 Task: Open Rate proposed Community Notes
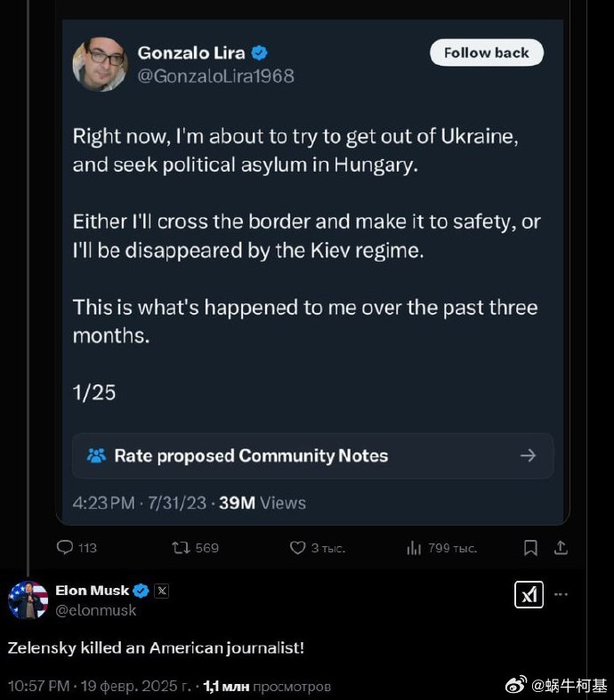point(312,455)
